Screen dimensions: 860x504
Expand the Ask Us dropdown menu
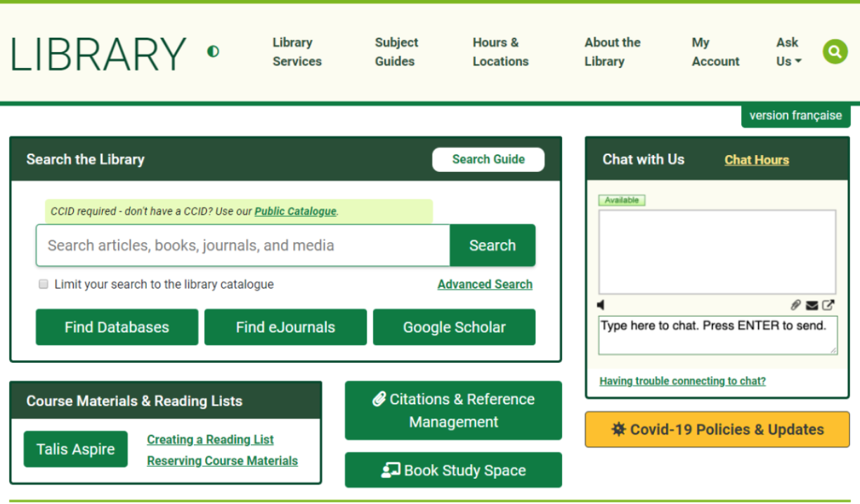[788, 52]
